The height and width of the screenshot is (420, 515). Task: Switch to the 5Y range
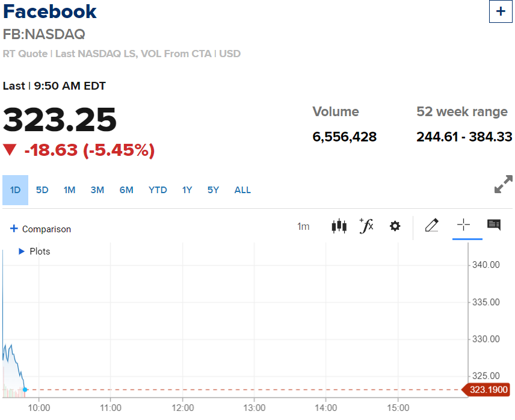pyautogui.click(x=213, y=190)
